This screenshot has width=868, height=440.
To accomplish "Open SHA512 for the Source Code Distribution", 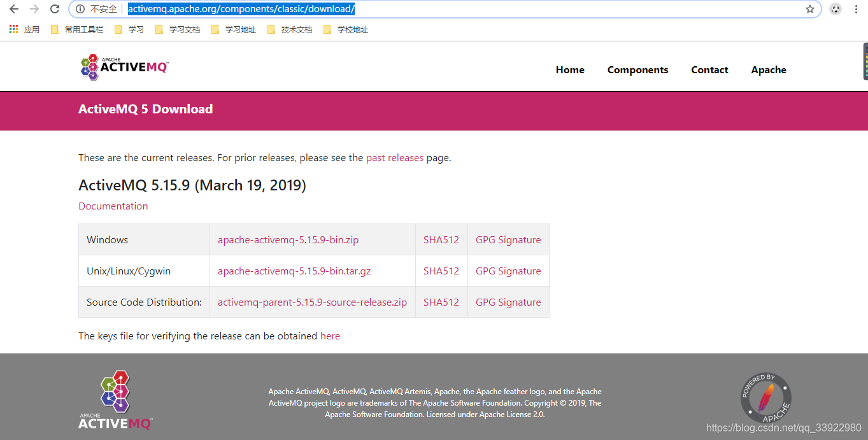I will pyautogui.click(x=441, y=302).
